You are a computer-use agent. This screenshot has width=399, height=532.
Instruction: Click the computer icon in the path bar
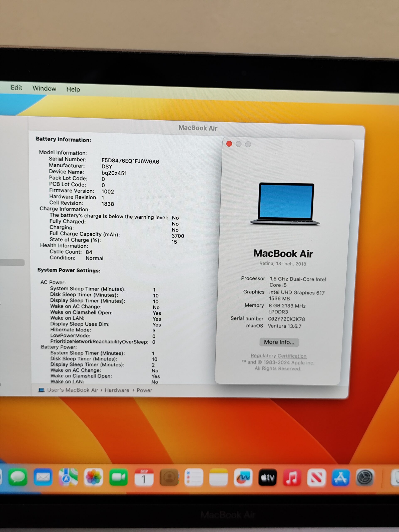[42, 390]
